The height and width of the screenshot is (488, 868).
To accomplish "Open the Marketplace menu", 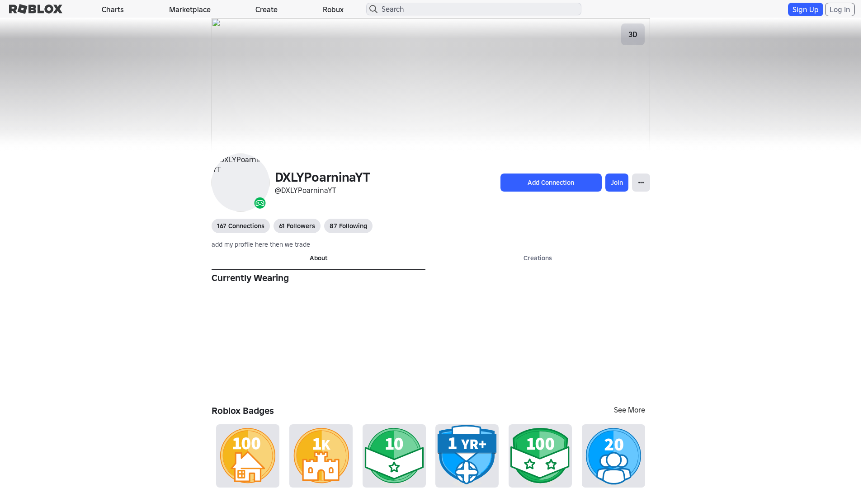I will 189,9.
